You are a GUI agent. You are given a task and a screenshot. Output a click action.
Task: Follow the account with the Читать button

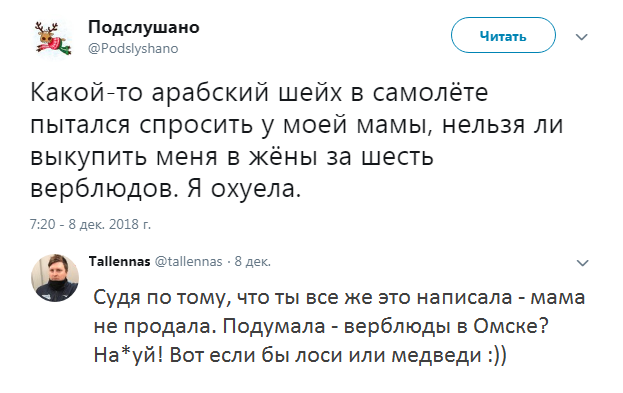(503, 35)
